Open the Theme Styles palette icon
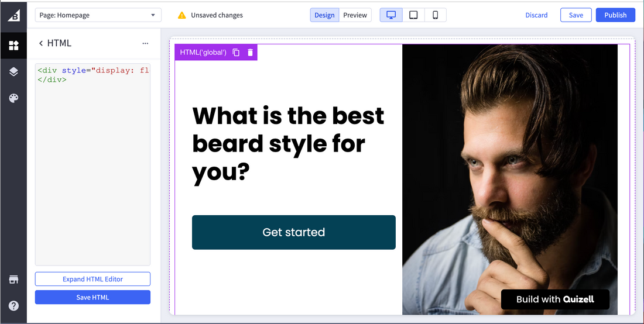Viewport: 644px width, 324px height. 13,98
